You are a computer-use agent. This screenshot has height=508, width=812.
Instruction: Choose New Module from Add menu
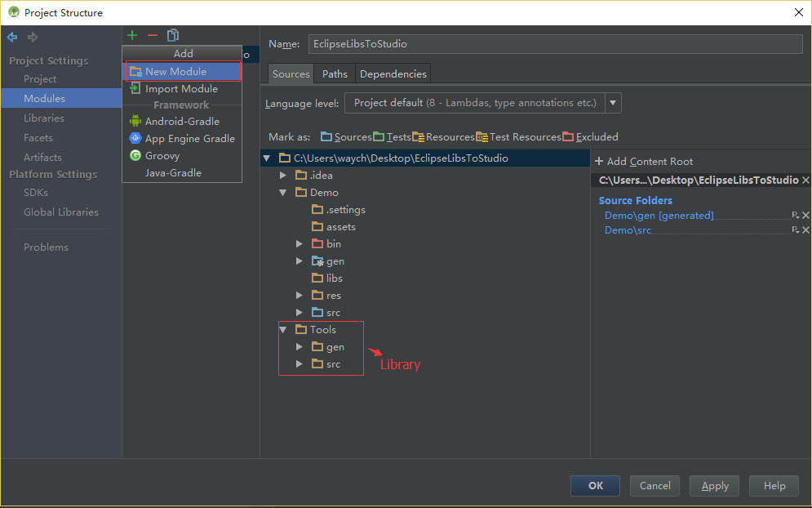coord(184,72)
